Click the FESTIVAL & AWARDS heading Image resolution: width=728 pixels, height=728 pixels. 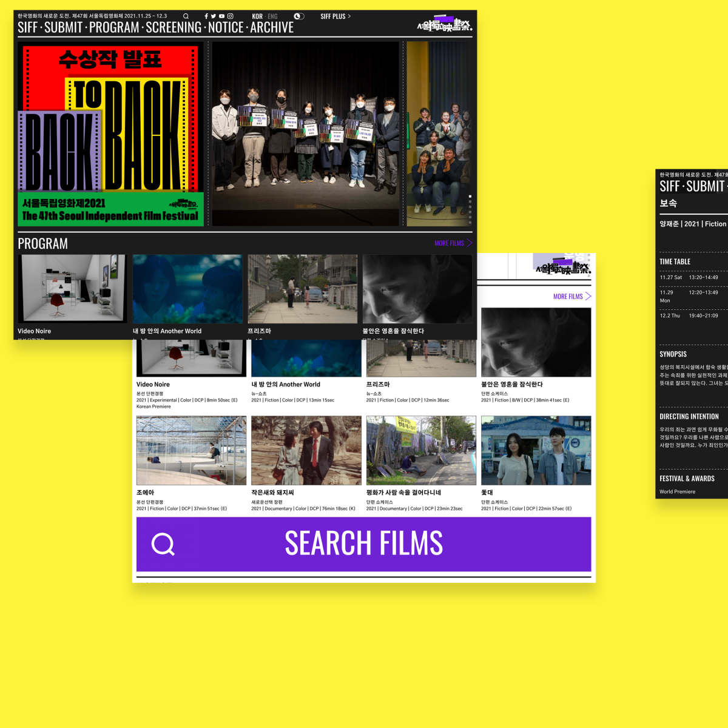pos(687,479)
